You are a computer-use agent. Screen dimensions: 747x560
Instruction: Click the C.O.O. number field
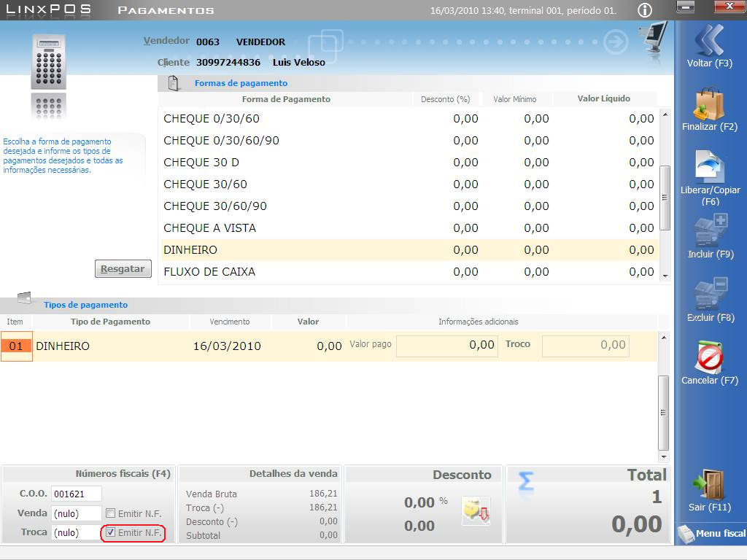click(77, 494)
